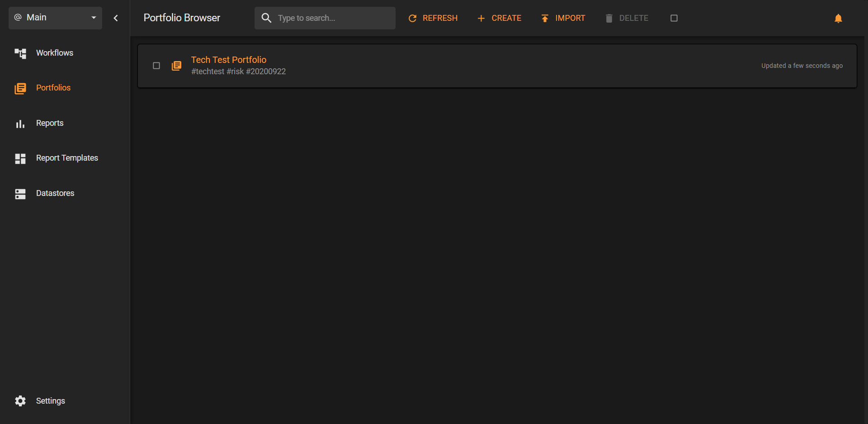Click the Reports bar chart icon
Viewport: 868px width, 424px height.
20,124
